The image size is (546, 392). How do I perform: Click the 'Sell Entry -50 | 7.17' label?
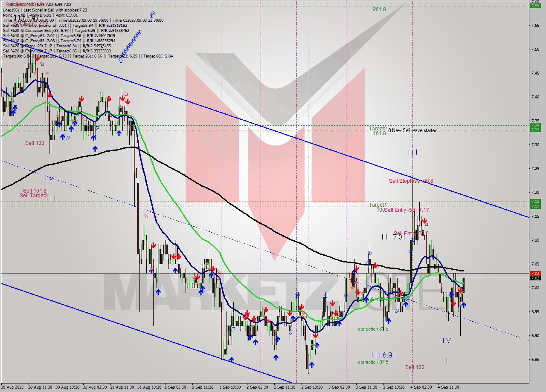click(407, 210)
